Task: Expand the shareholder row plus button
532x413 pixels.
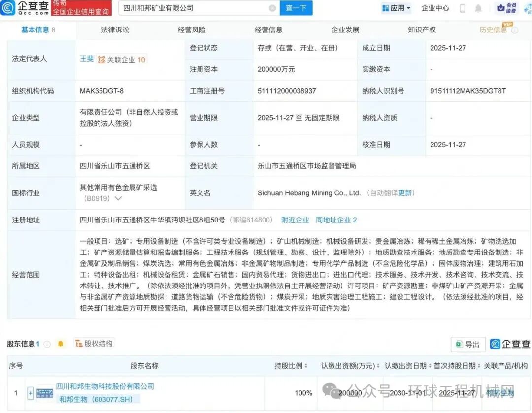Action: (31, 393)
